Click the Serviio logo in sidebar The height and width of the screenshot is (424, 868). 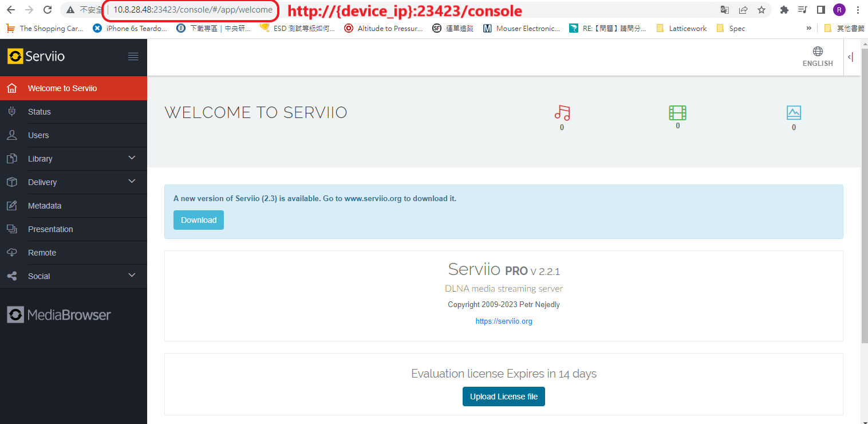tap(36, 56)
